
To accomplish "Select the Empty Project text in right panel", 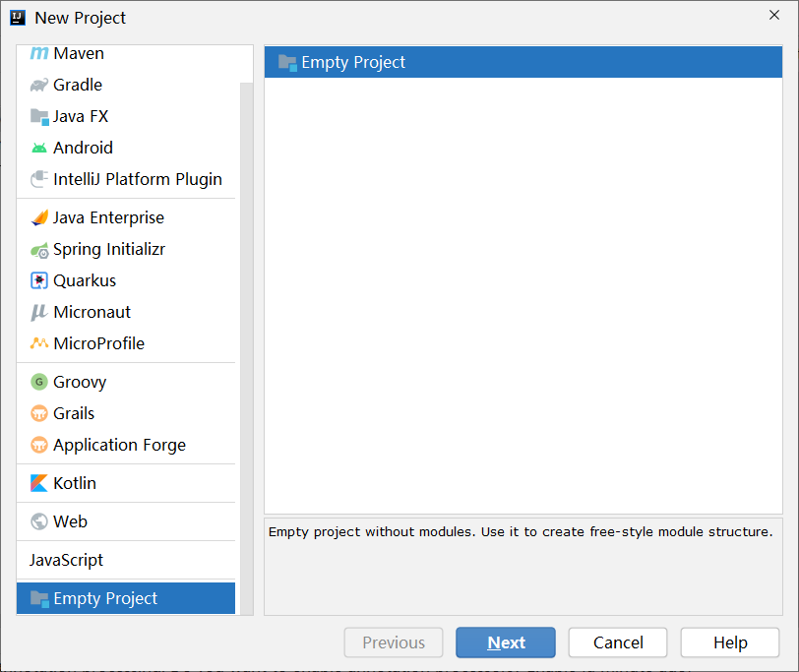I will point(353,63).
